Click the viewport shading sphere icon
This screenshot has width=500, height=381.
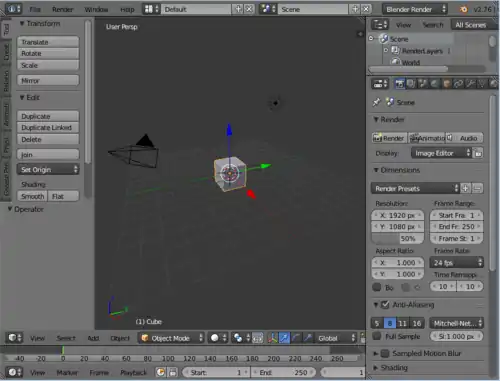click(215, 338)
